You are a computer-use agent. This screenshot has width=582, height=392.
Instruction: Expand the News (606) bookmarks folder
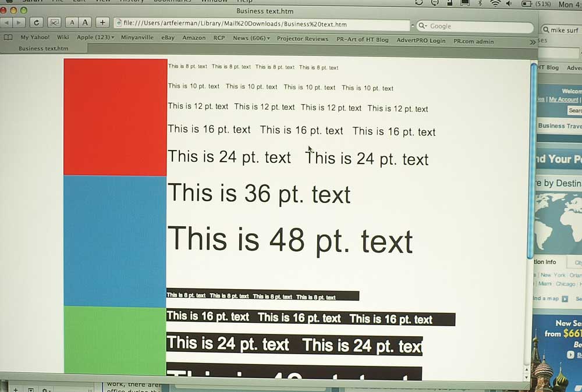251,38
